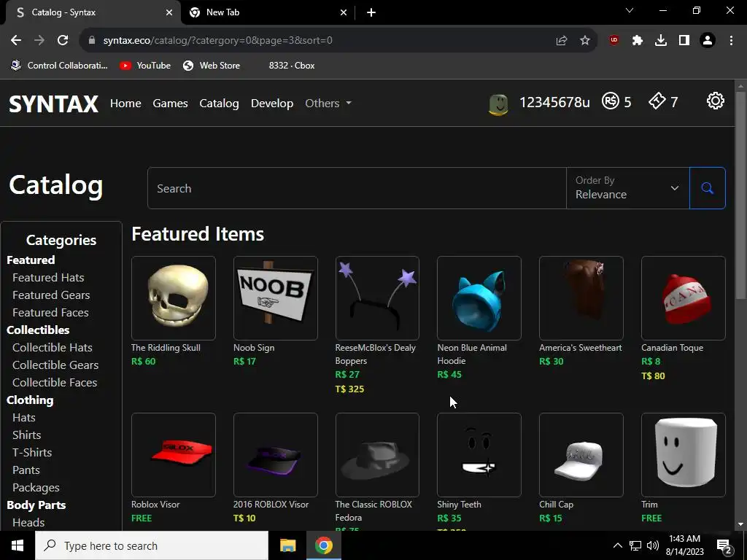Open the Shiny Teeth face thumbnail
This screenshot has height=560, width=747.
click(479, 455)
